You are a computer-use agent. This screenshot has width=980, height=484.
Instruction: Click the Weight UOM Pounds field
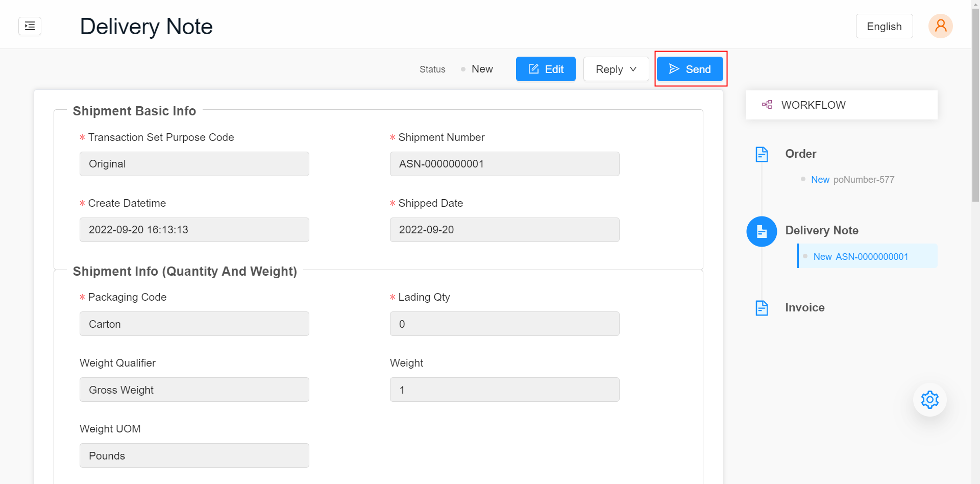click(x=194, y=455)
